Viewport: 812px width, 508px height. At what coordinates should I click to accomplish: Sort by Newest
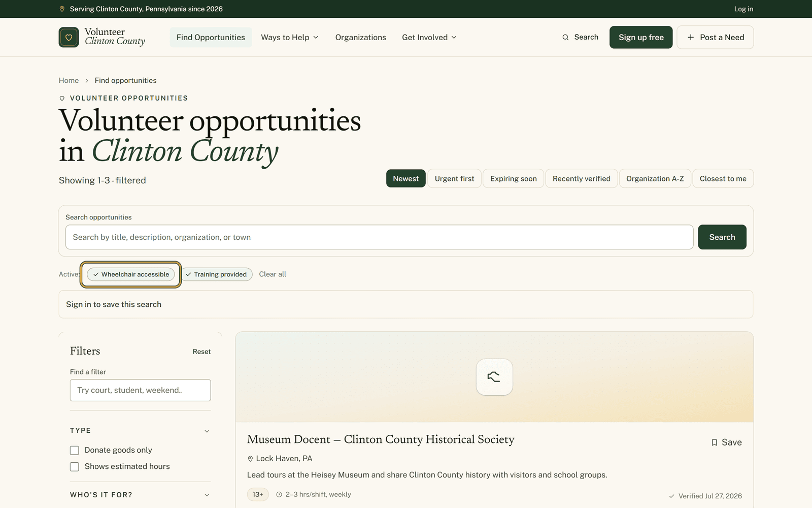point(406,179)
